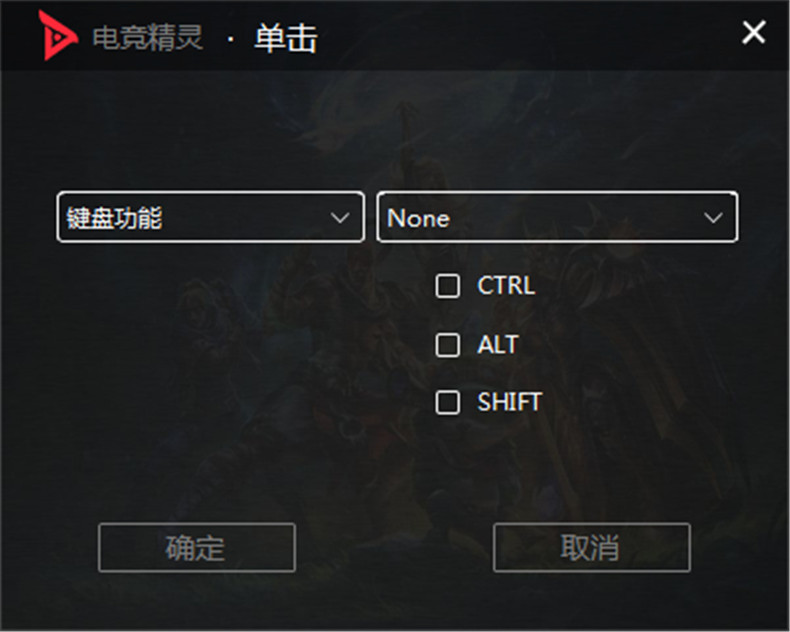The height and width of the screenshot is (632, 790).
Task: Click the ALT label text
Action: coord(498,345)
